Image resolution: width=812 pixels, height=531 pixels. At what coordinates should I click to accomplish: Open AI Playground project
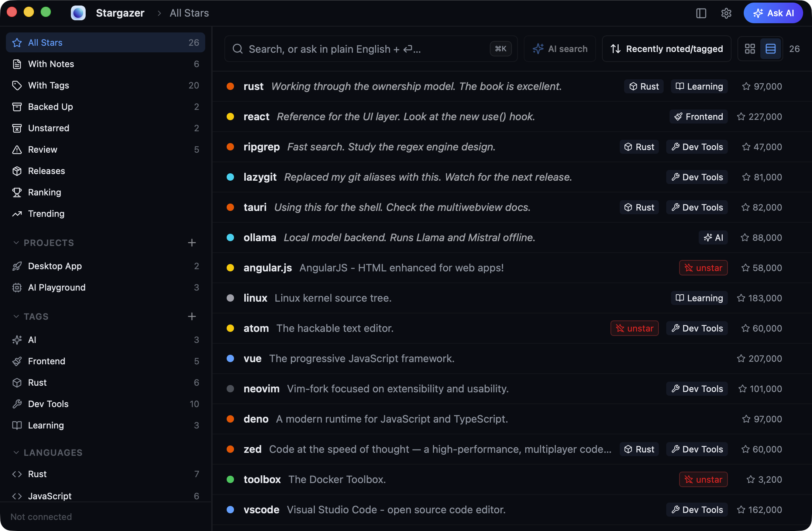click(x=106, y=287)
